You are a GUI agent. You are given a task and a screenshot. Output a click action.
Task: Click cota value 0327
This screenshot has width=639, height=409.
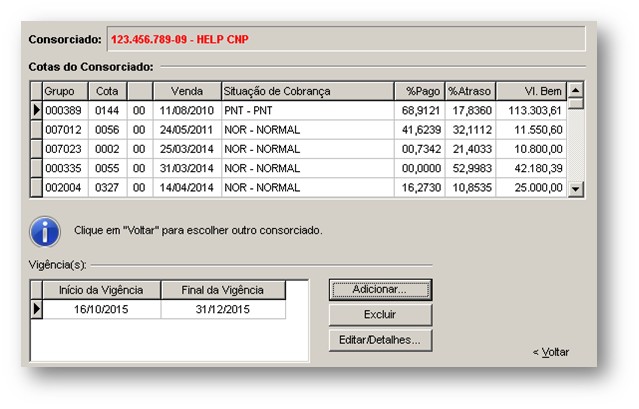click(x=108, y=187)
